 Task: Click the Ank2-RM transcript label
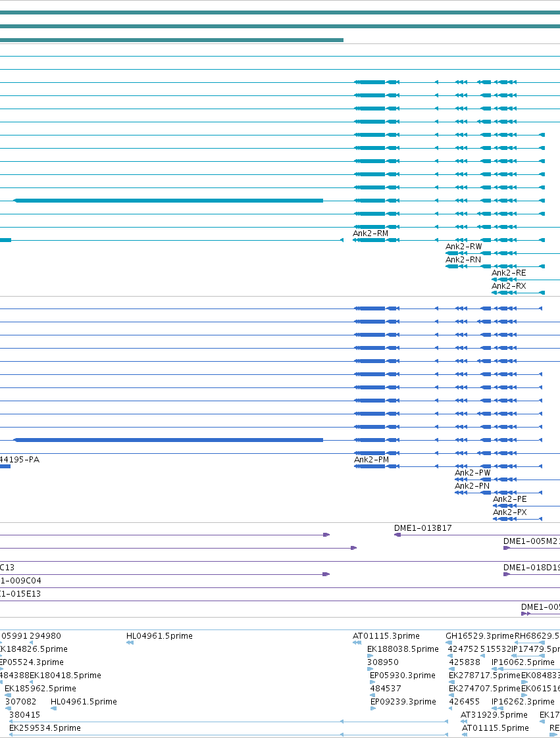tap(370, 234)
